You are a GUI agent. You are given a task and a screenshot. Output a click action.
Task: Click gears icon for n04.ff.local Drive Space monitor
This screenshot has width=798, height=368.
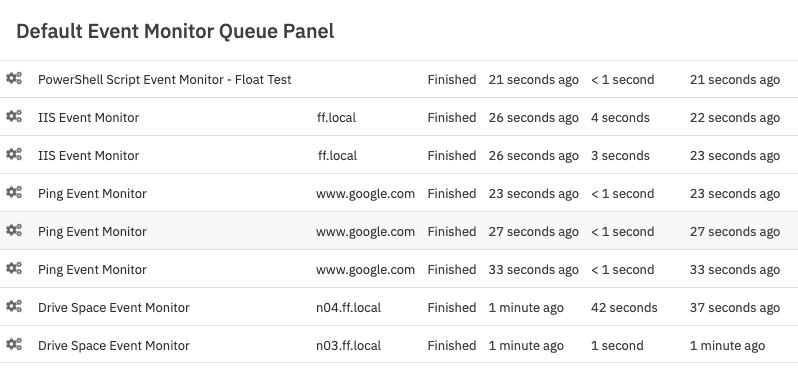14,306
